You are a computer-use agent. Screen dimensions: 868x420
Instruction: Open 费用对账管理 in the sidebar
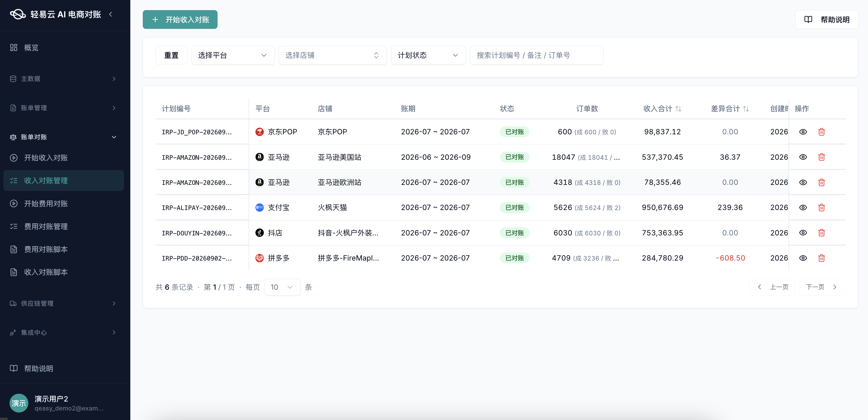click(x=64, y=226)
